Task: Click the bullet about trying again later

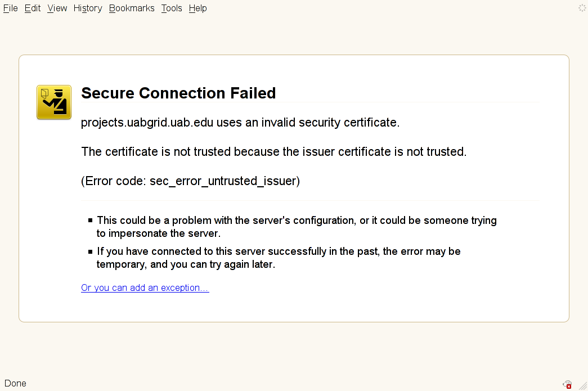Action: click(279, 258)
